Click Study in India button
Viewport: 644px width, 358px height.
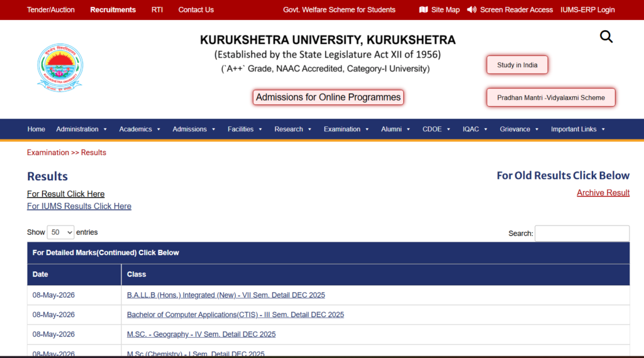pyautogui.click(x=517, y=65)
